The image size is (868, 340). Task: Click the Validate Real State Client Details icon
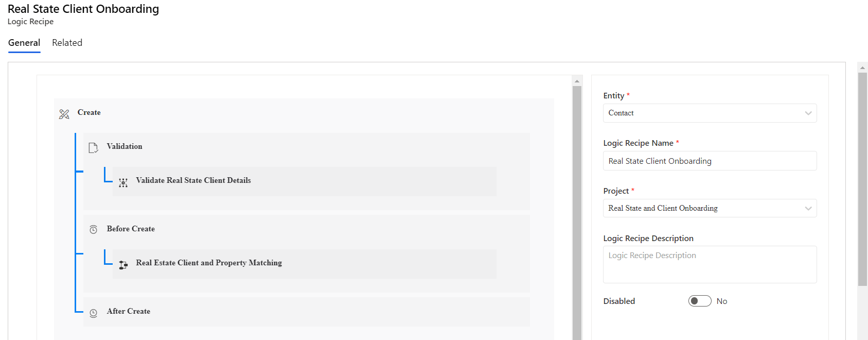123,182
